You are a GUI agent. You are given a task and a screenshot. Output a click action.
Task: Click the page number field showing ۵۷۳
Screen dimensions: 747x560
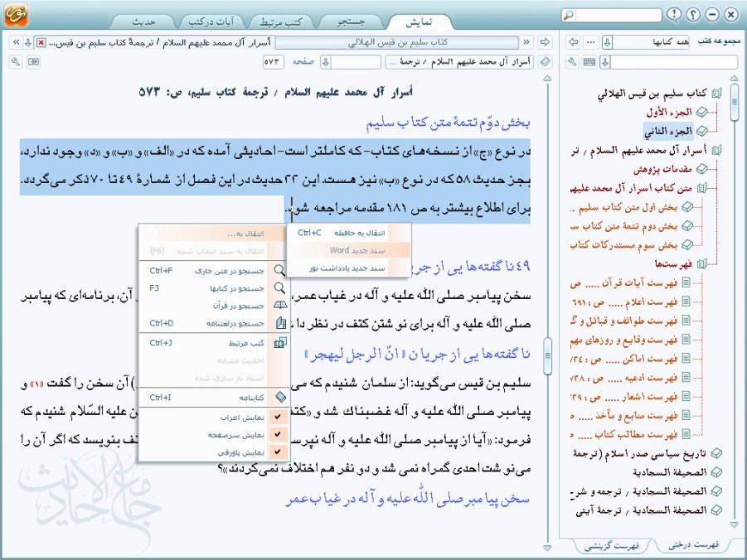[274, 62]
